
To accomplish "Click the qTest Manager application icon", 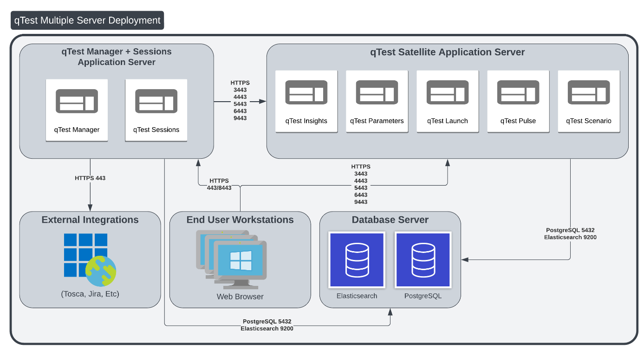I will point(77,101).
